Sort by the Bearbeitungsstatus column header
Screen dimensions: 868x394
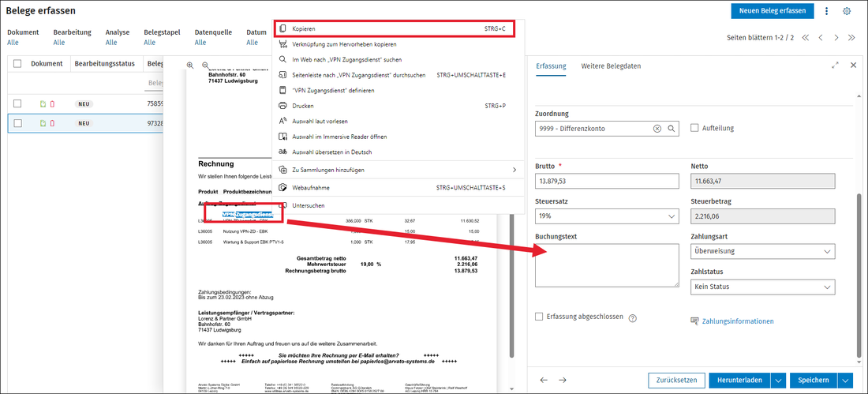click(x=105, y=64)
